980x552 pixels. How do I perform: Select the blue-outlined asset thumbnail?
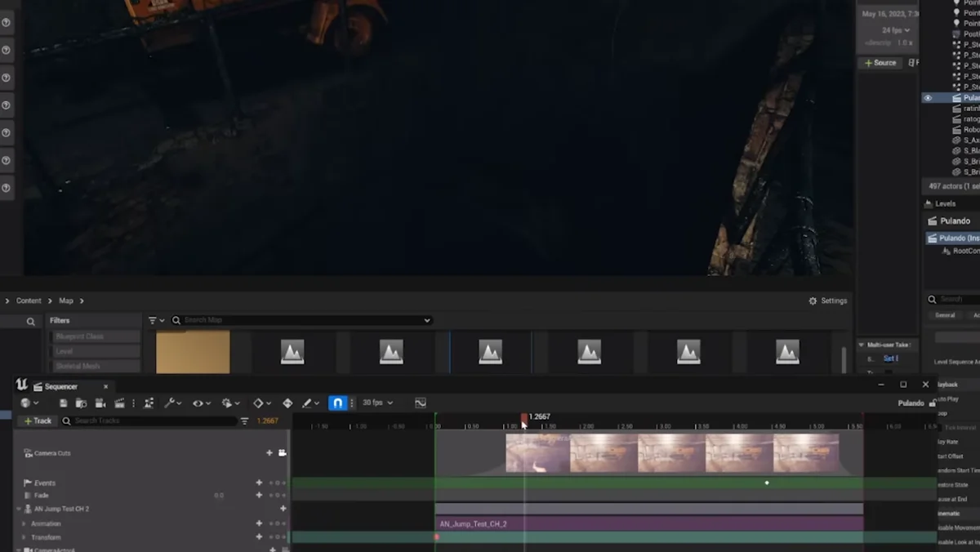pos(491,352)
